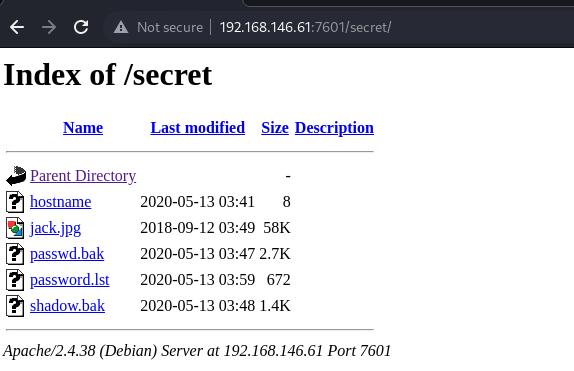Screen dimensions: 574x371
Task: Sort listing by Name column
Action: point(83,128)
